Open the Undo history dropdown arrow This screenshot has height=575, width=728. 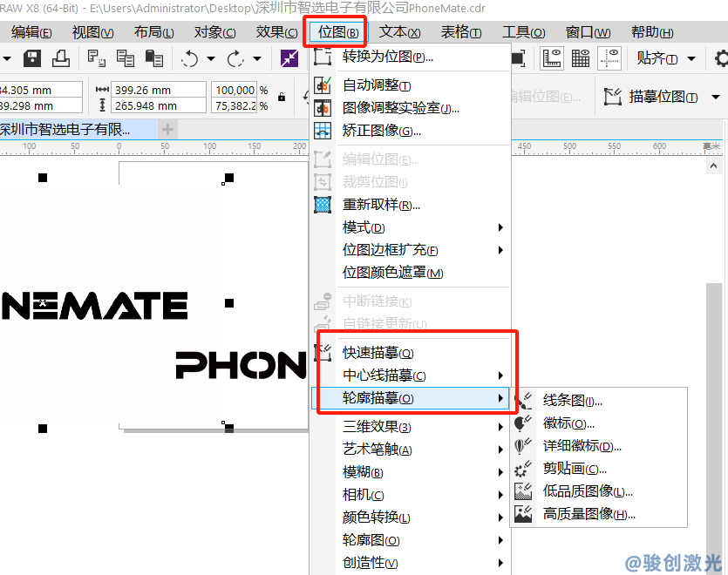click(x=211, y=59)
